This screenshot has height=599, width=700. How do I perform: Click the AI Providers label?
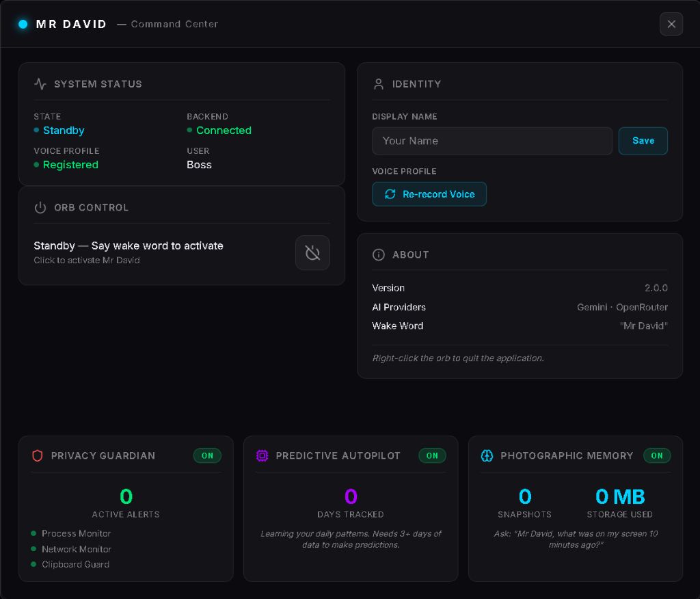(x=399, y=307)
